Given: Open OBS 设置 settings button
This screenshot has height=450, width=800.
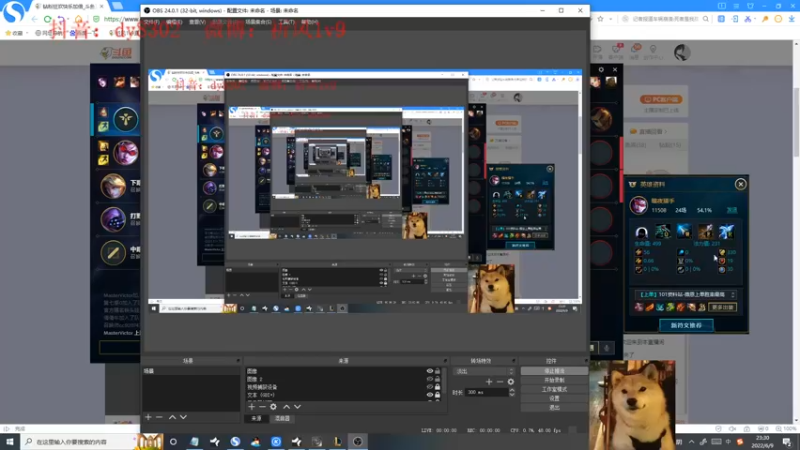Looking at the screenshot, I should [x=554, y=398].
